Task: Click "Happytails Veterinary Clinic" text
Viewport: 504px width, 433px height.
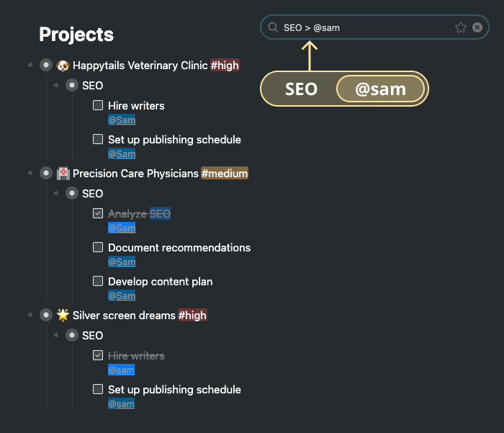Action: click(140, 66)
